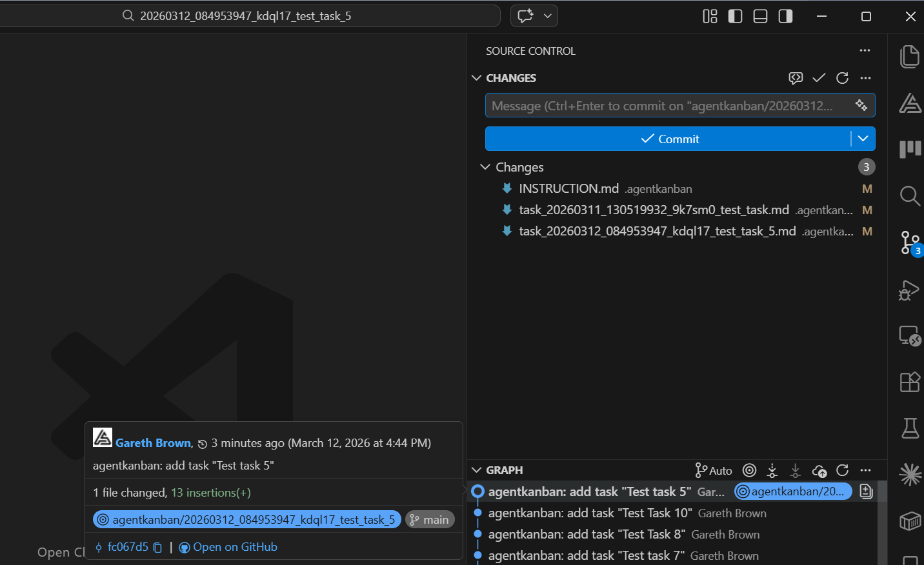Toggle the primary side bar

tap(735, 16)
